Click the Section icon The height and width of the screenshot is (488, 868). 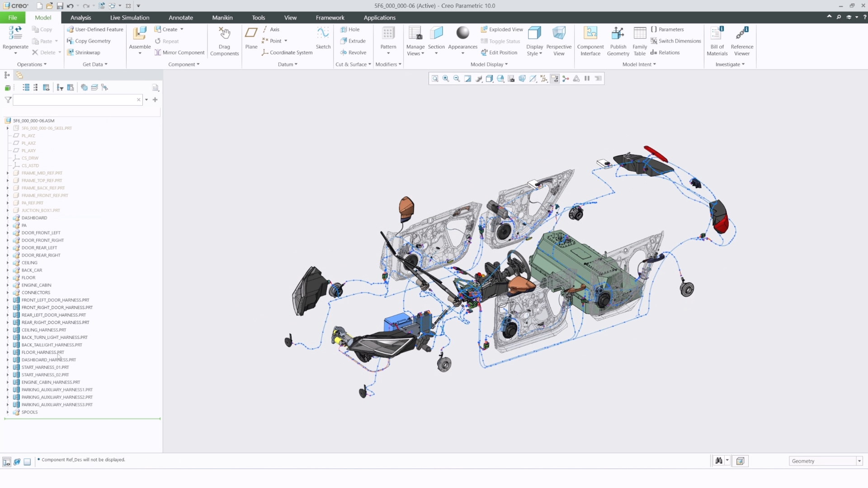point(436,33)
